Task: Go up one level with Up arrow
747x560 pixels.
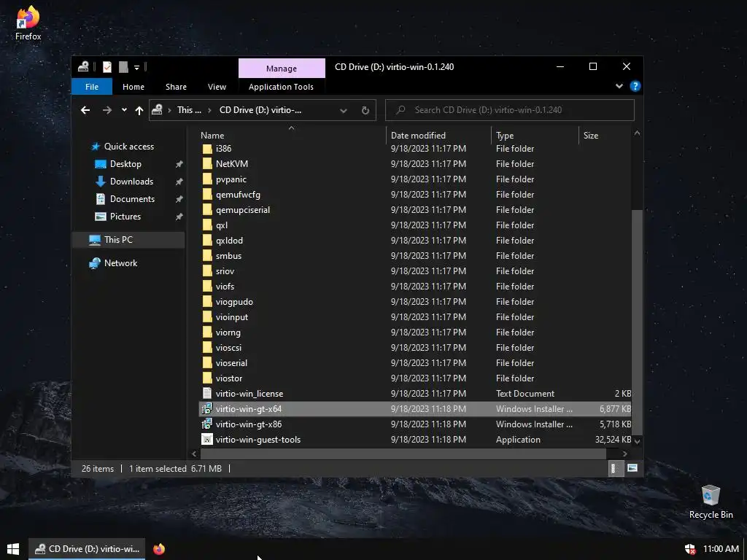Action: pos(139,110)
